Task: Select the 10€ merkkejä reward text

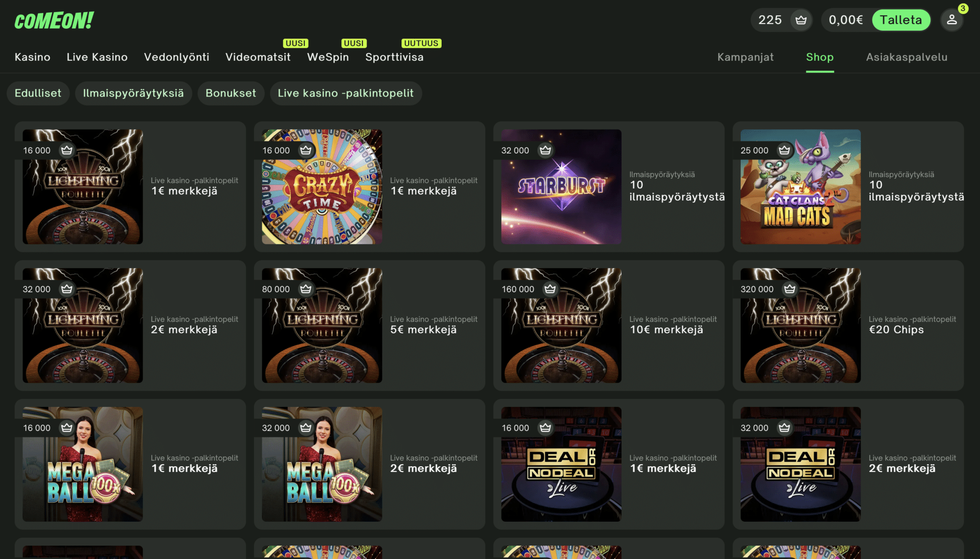Action: point(667,330)
